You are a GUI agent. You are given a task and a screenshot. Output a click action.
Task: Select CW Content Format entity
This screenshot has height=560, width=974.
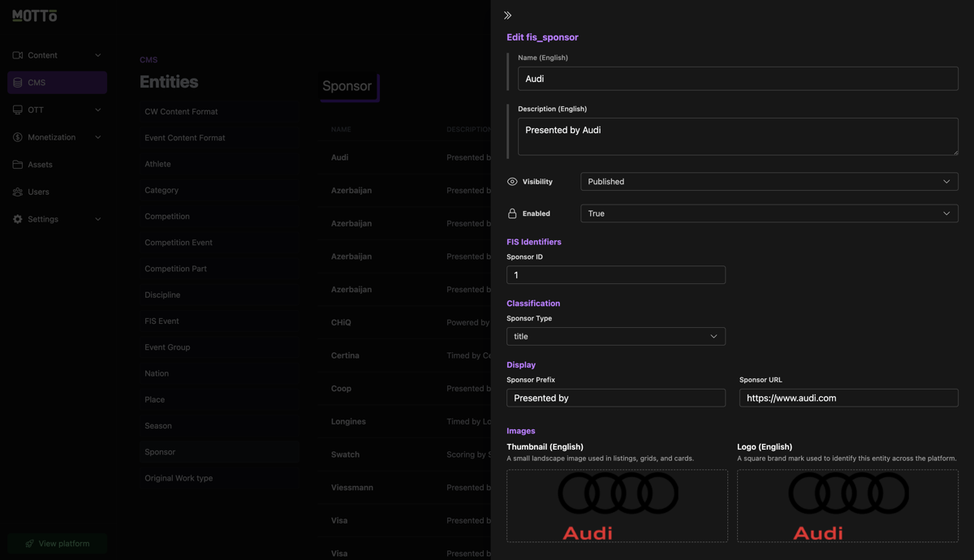[219, 112]
